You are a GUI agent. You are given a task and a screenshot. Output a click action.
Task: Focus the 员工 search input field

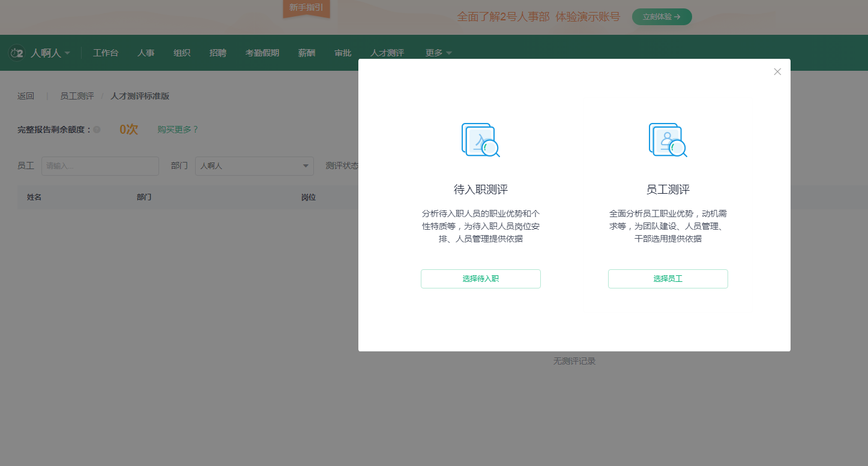[x=100, y=166]
